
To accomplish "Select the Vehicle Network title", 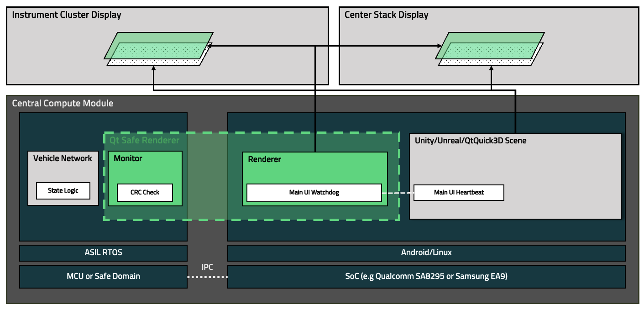I will [x=63, y=158].
